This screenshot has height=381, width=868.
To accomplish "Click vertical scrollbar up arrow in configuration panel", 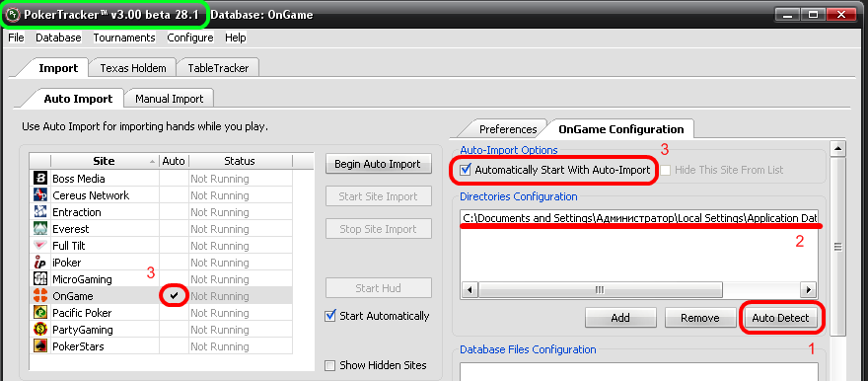I will [838, 148].
